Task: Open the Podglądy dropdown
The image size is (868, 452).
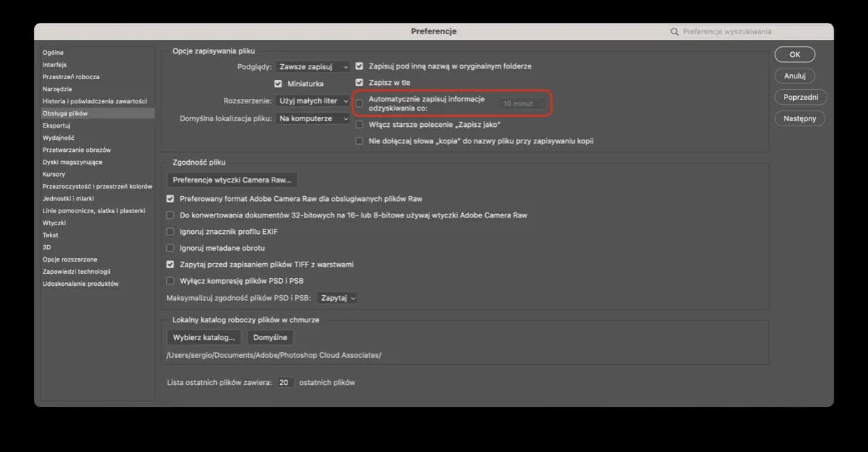Action: (x=313, y=66)
